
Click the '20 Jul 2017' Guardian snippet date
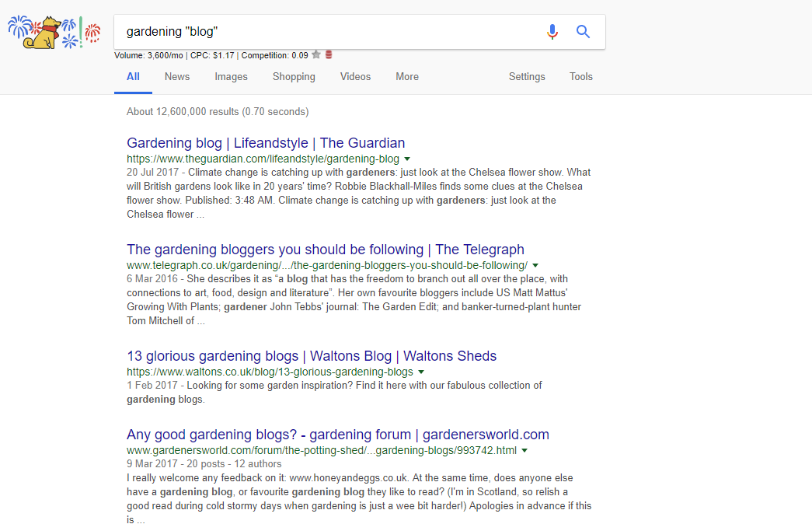coord(153,173)
